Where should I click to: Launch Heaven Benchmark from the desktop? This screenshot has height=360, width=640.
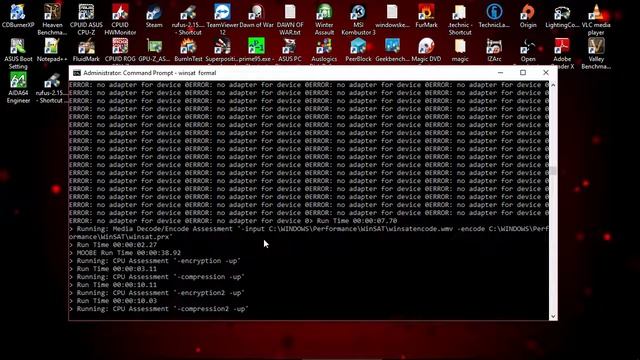(52, 19)
